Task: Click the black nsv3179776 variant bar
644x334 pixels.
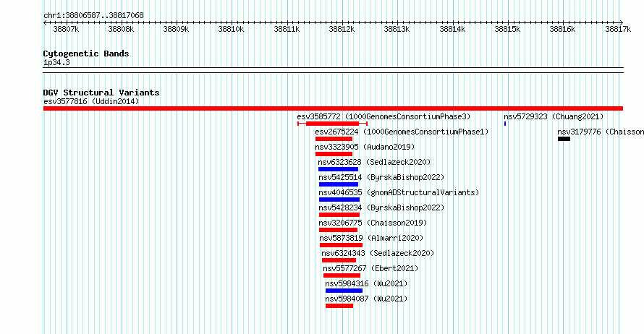Action: click(x=564, y=139)
